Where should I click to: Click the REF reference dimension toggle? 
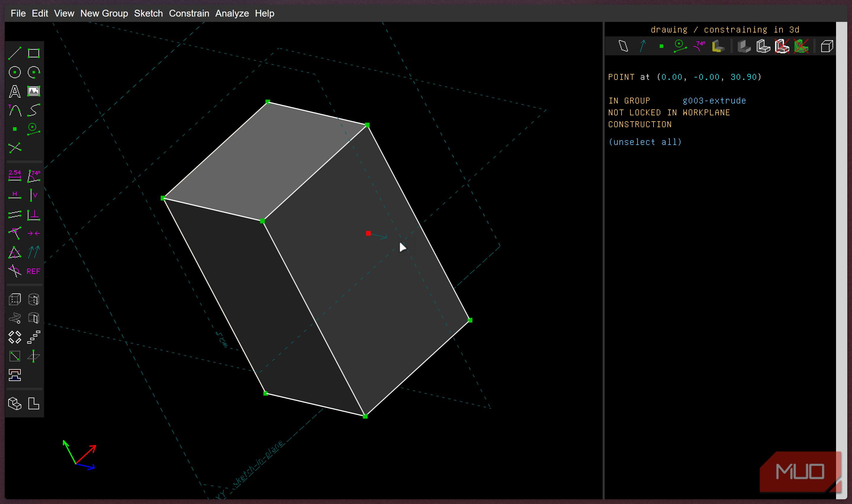[x=34, y=271]
